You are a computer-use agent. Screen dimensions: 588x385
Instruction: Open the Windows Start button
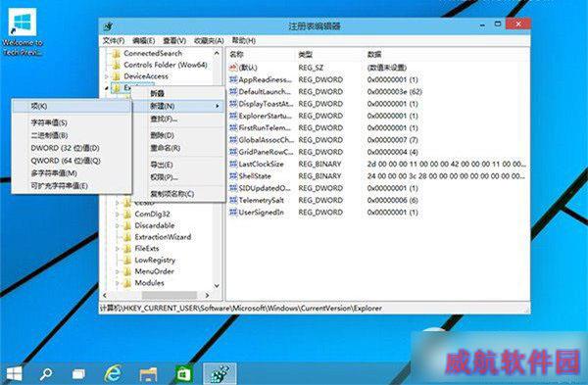coord(15,374)
